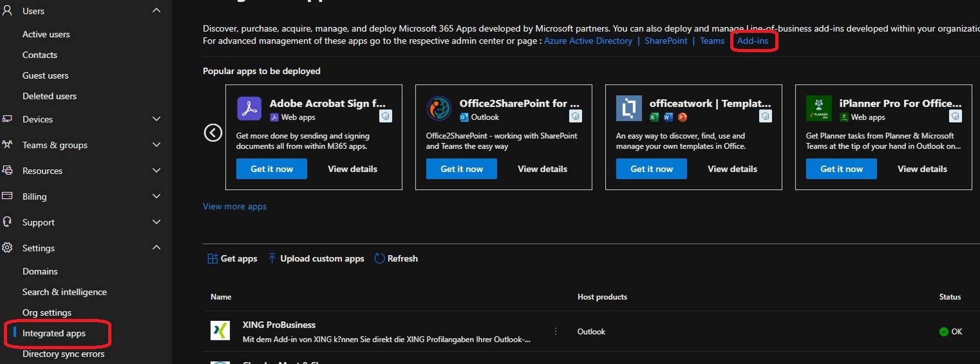Click the officeatwork app icon
Screen dimensions: 980x364
click(629, 108)
